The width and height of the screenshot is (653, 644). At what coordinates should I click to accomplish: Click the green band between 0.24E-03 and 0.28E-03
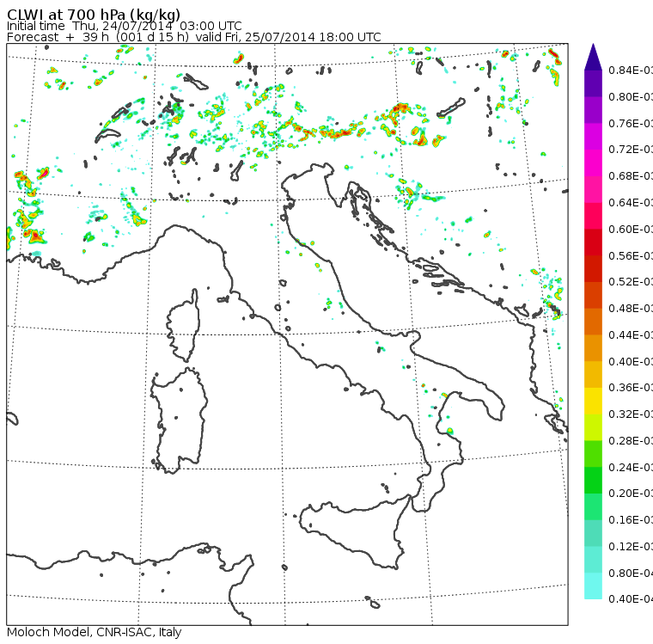coord(593,454)
